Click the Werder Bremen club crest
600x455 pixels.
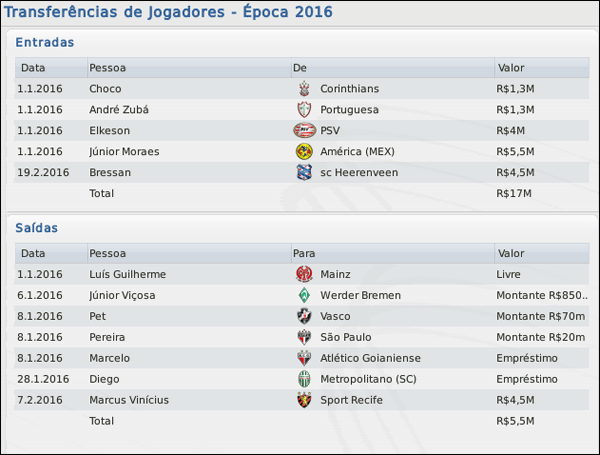304,296
